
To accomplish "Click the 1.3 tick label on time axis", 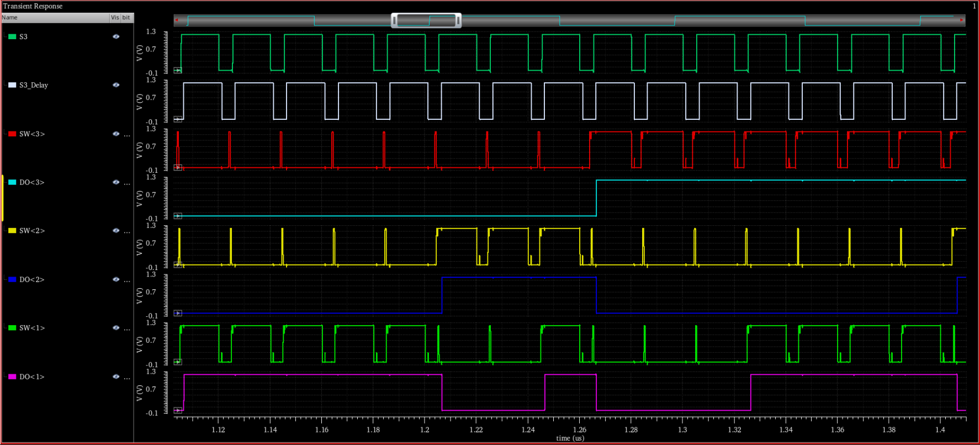I will pos(682,430).
